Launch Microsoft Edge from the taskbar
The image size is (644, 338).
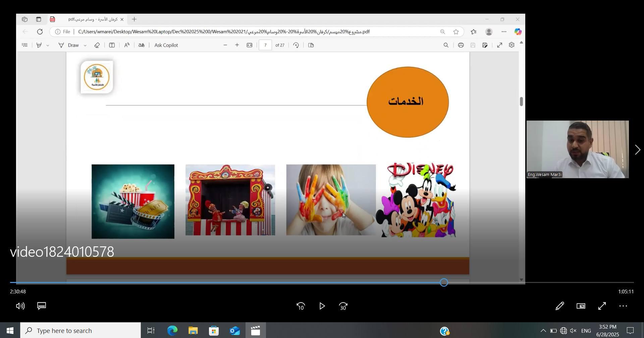(172, 331)
